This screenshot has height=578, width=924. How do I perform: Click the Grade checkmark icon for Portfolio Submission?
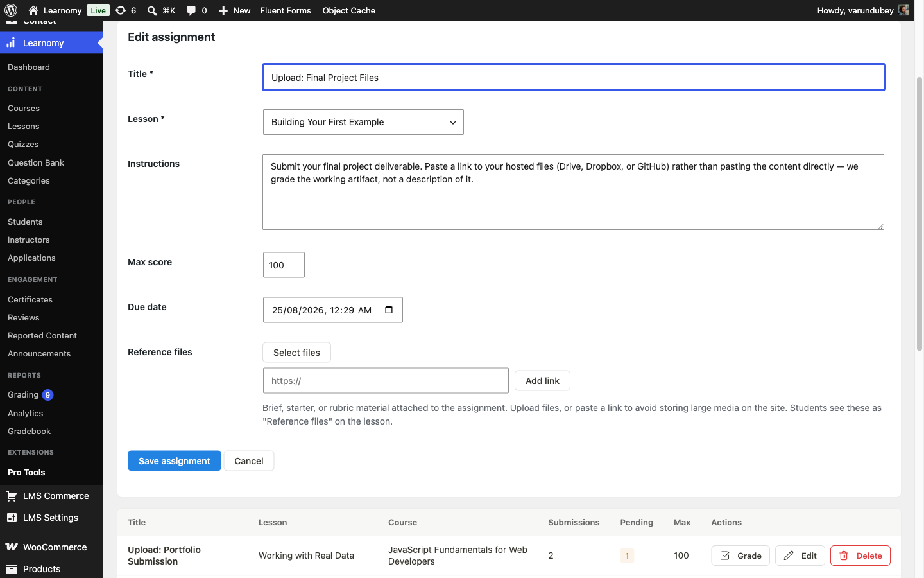725,556
